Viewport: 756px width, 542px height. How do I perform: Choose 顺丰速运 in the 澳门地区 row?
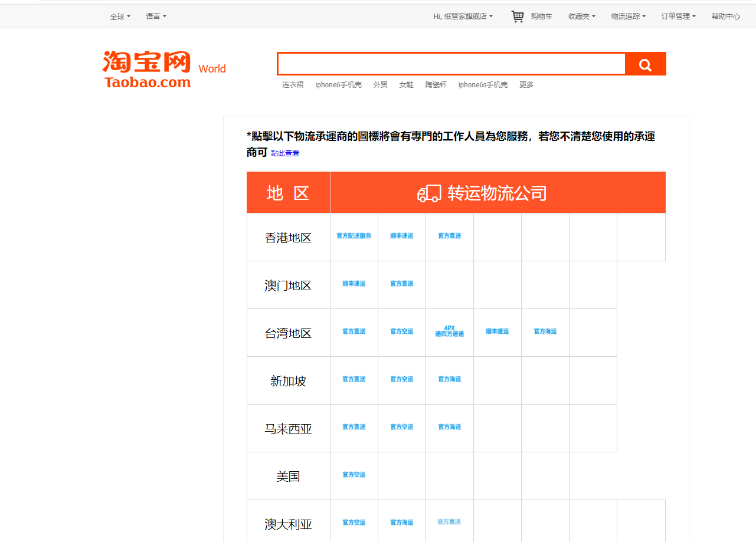tap(354, 284)
